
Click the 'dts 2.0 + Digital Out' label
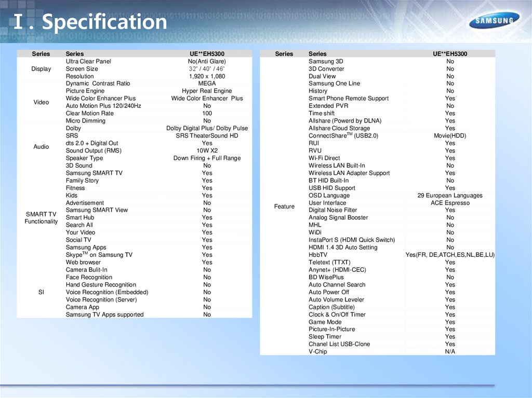click(x=91, y=143)
